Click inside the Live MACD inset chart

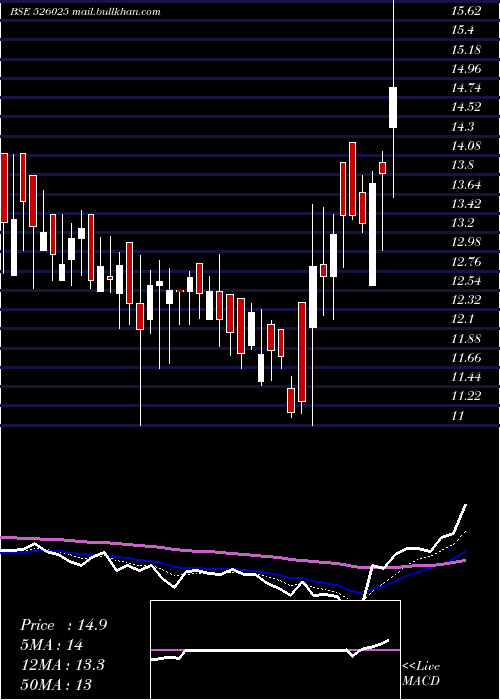(275, 650)
